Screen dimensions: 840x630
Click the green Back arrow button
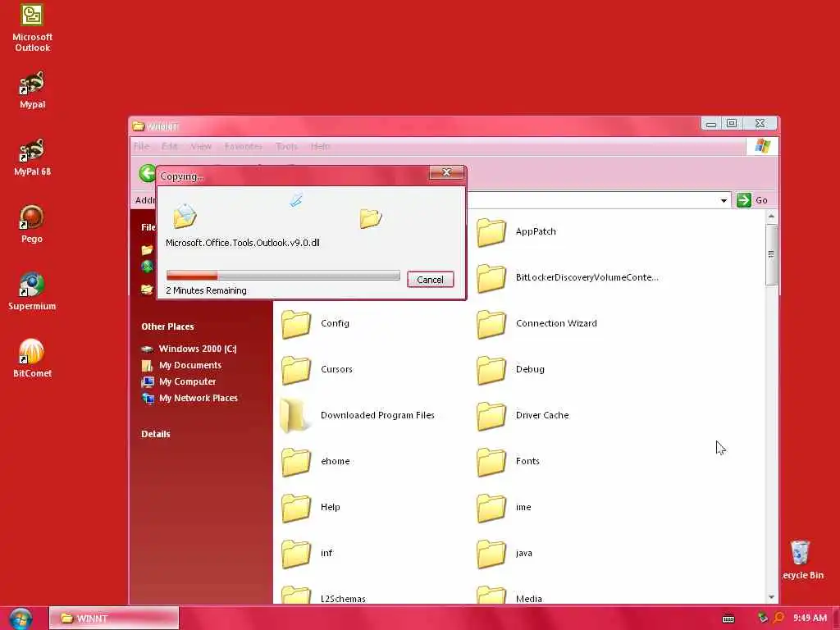click(147, 174)
